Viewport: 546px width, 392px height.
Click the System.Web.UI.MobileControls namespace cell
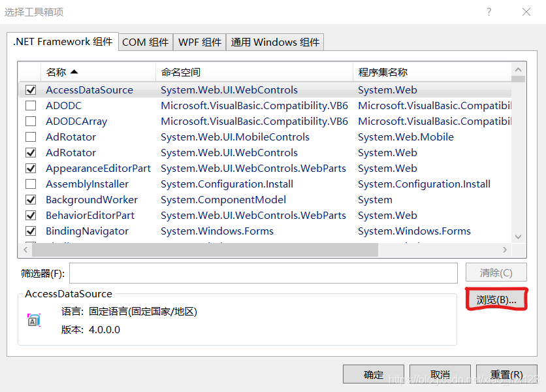pos(235,137)
